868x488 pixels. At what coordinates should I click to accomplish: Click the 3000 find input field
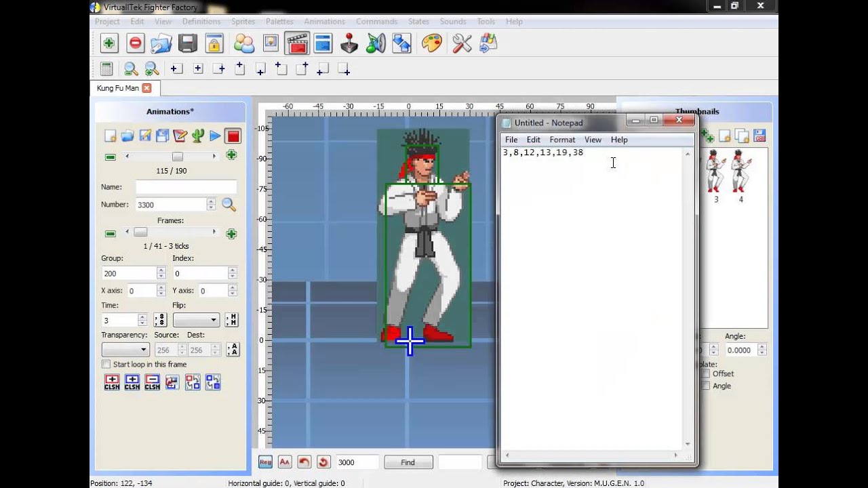click(x=357, y=462)
